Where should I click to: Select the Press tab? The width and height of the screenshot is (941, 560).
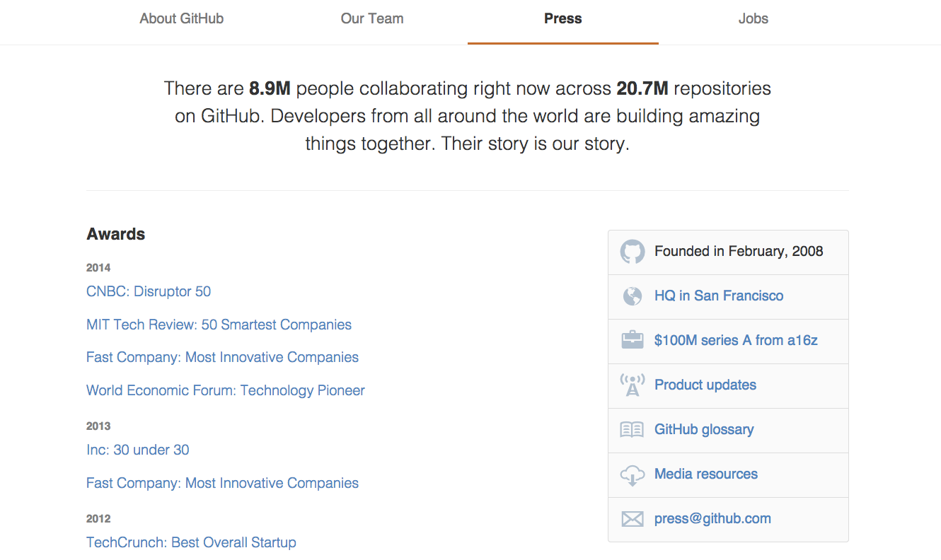pyautogui.click(x=563, y=19)
